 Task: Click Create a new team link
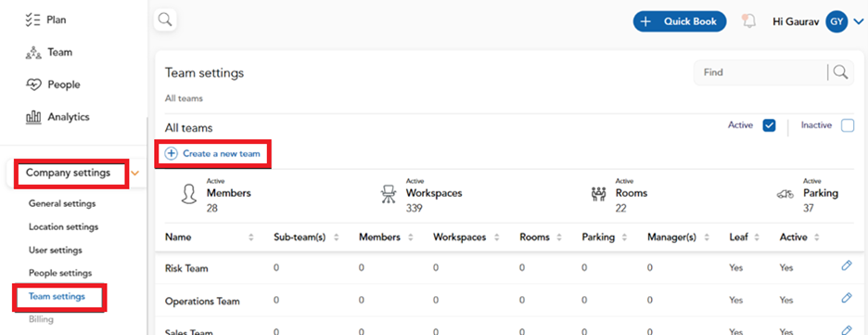pos(222,154)
